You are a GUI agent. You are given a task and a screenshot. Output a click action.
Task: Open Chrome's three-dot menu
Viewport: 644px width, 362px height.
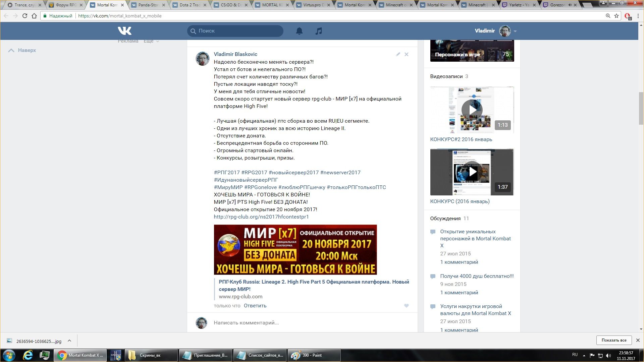pyautogui.click(x=638, y=16)
